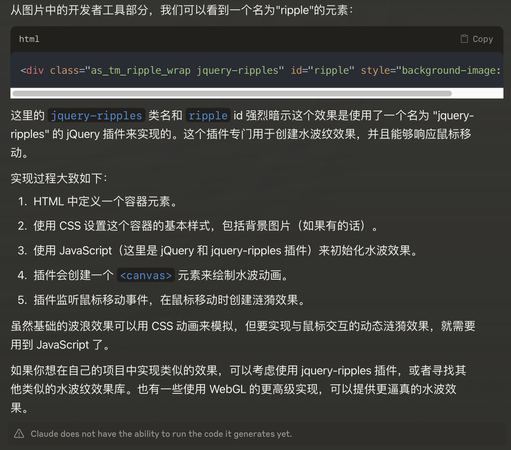Click the "html" language label
511x450 pixels.
coord(29,39)
